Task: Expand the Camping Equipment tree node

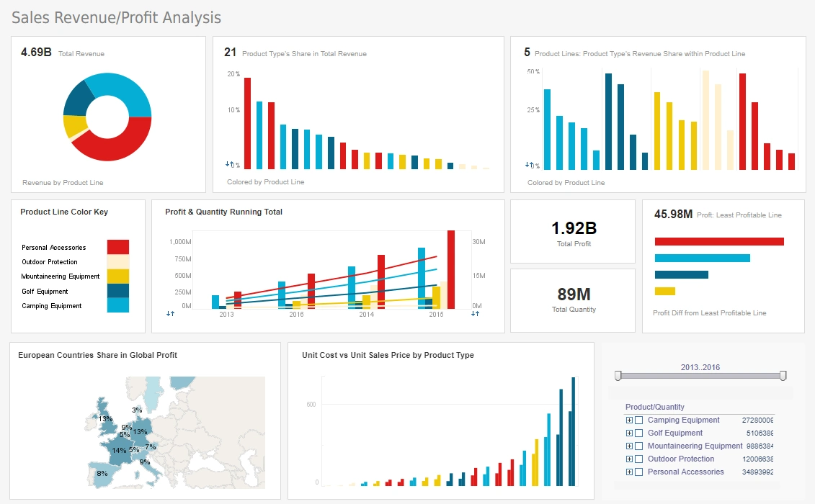Action: click(x=628, y=420)
